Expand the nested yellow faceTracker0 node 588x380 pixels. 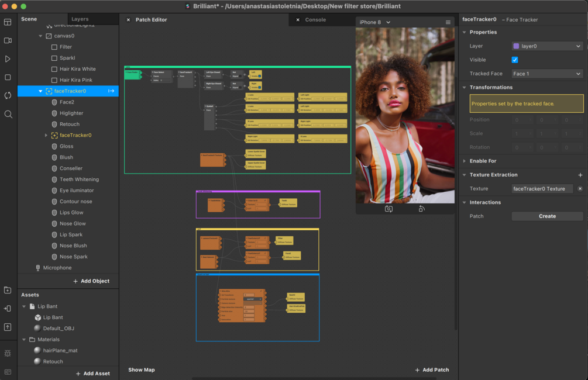click(46, 135)
